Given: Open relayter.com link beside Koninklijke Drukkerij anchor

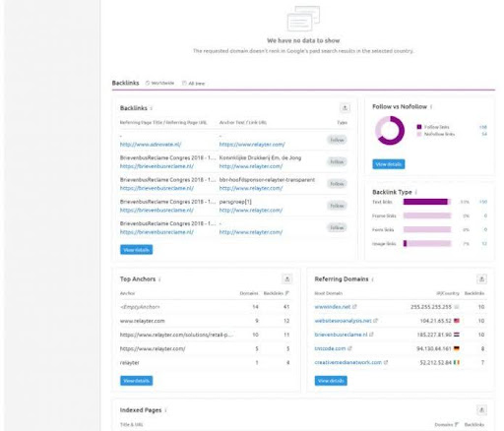Looking at the screenshot, I should [x=251, y=166].
